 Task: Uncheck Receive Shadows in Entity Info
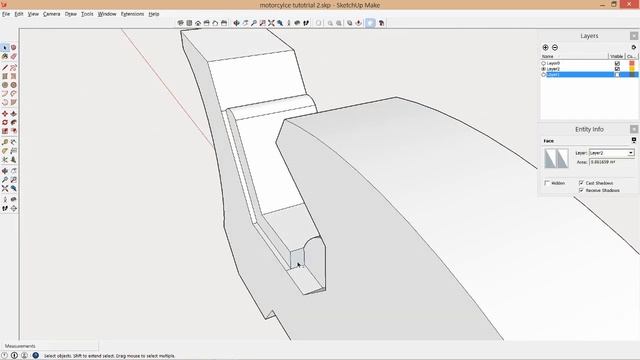(581, 190)
